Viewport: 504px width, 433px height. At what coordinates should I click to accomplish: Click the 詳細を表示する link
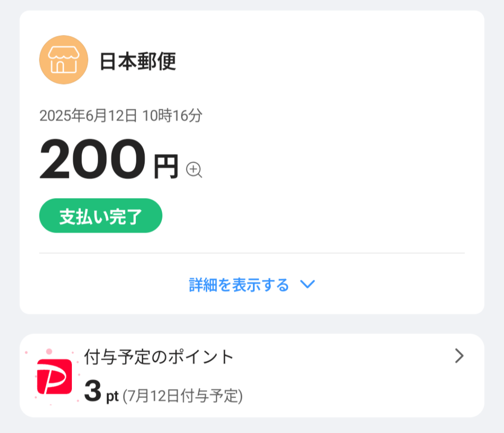point(239,285)
